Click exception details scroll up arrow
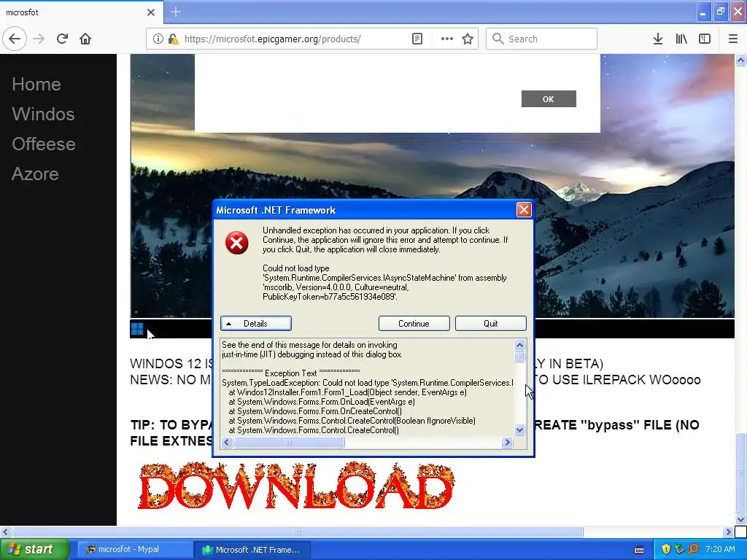Viewport: 747px width, 560px height. (x=519, y=345)
